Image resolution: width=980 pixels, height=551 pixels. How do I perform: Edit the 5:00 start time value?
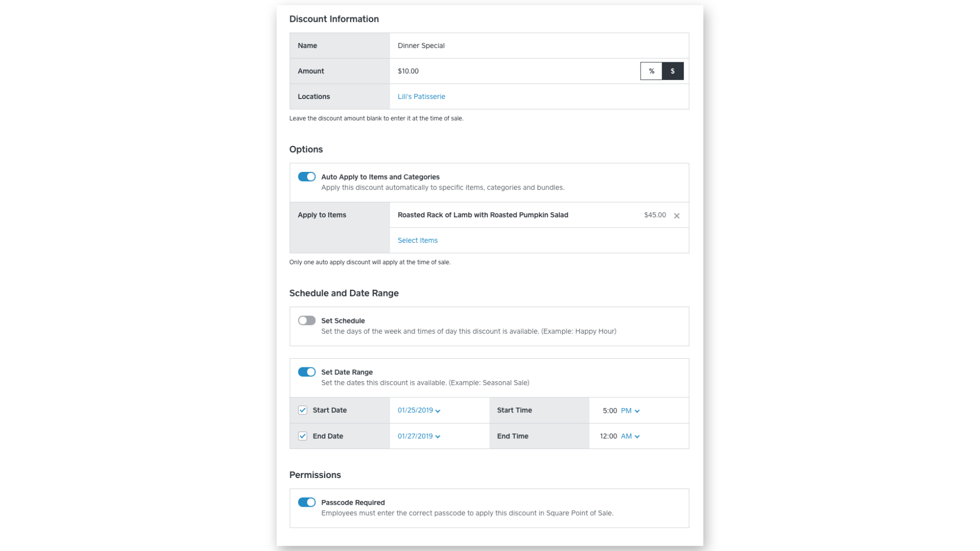tap(609, 411)
